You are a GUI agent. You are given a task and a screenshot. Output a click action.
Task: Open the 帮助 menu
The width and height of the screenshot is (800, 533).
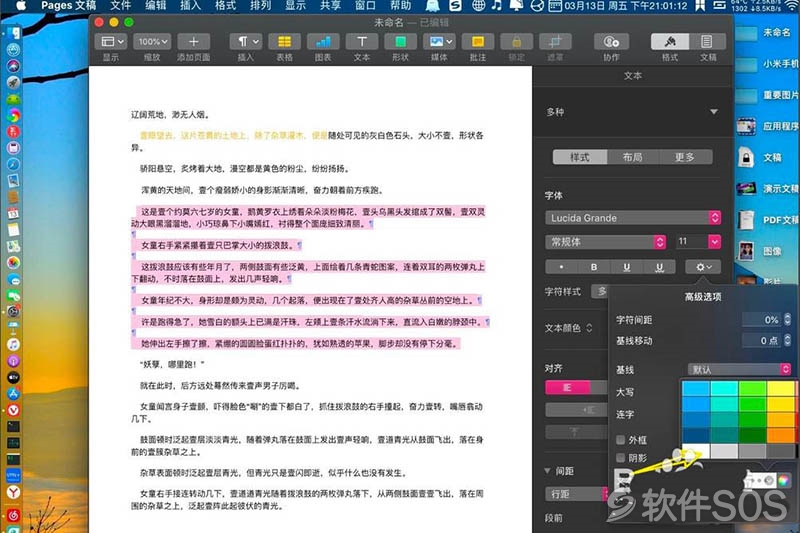coord(401,6)
